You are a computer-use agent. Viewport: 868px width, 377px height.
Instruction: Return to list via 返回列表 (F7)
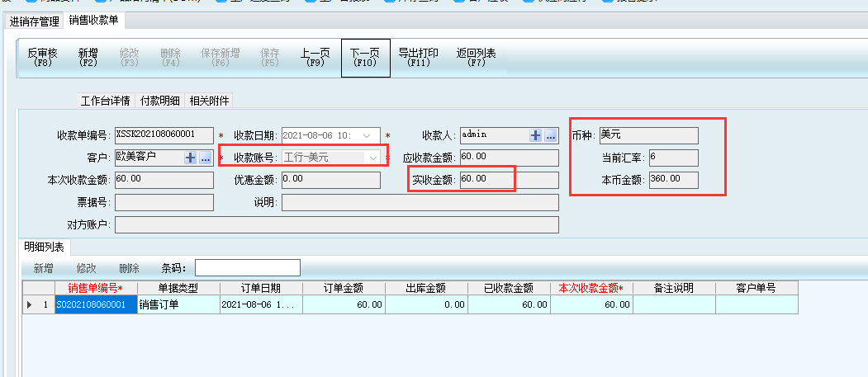[477, 57]
